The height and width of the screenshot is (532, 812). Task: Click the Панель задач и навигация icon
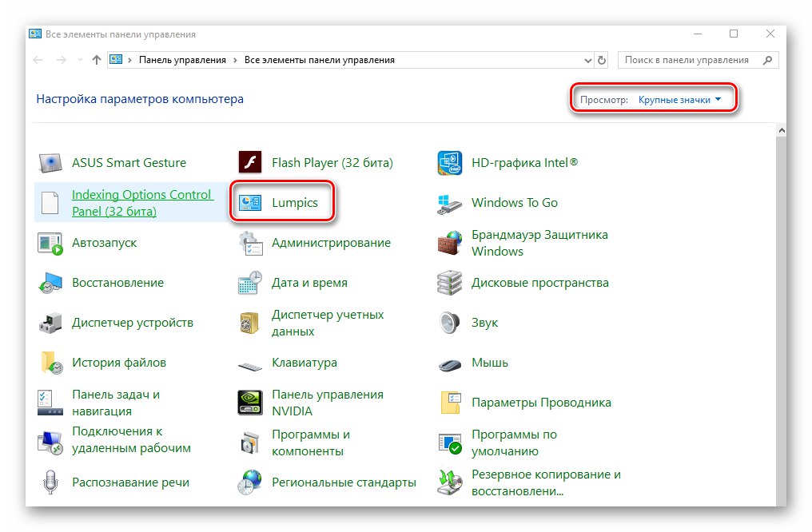pyautogui.click(x=50, y=403)
